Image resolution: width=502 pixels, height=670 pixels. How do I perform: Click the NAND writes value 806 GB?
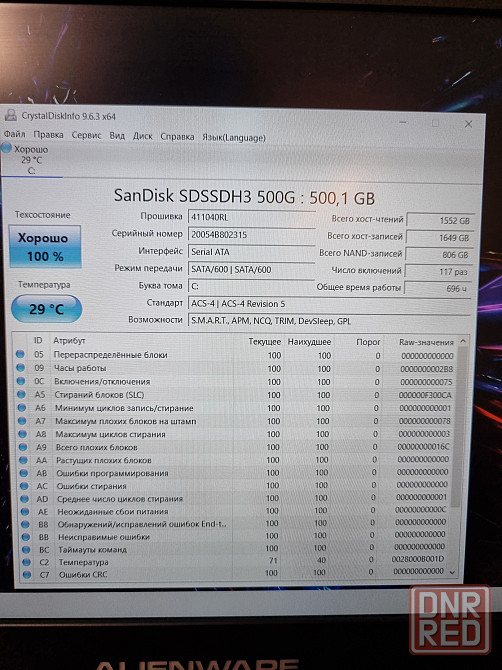[439, 255]
